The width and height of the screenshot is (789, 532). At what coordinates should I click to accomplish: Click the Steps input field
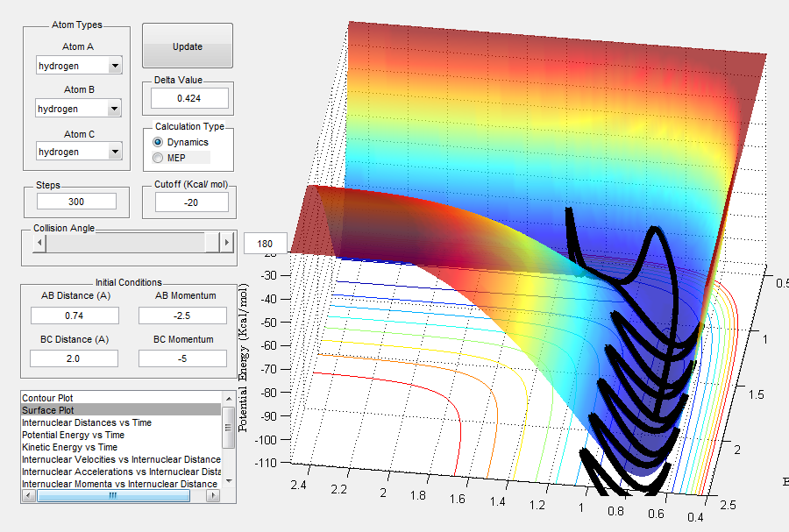(76, 202)
